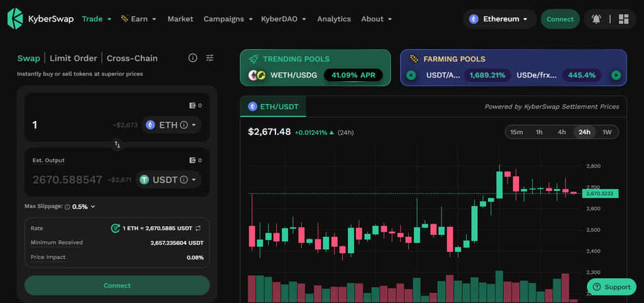Click the Rate label

(36, 228)
